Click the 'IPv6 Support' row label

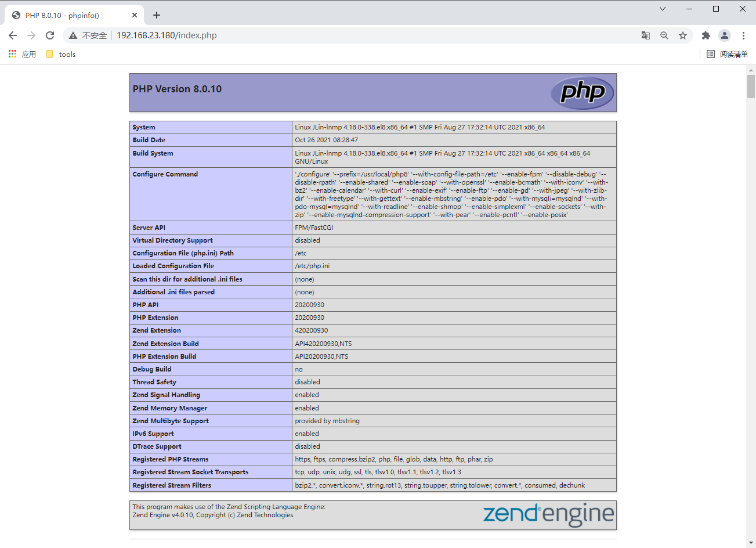point(153,434)
